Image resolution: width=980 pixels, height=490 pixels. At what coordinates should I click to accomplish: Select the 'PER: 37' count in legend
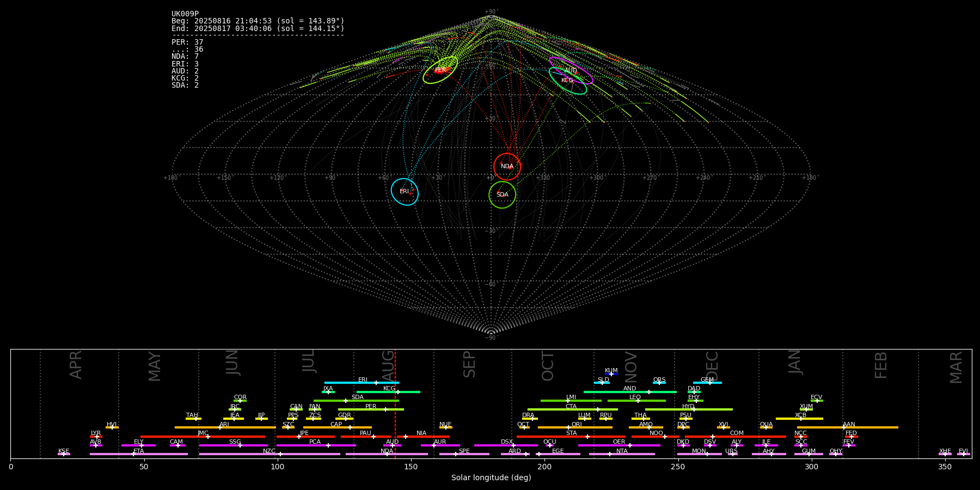187,42
